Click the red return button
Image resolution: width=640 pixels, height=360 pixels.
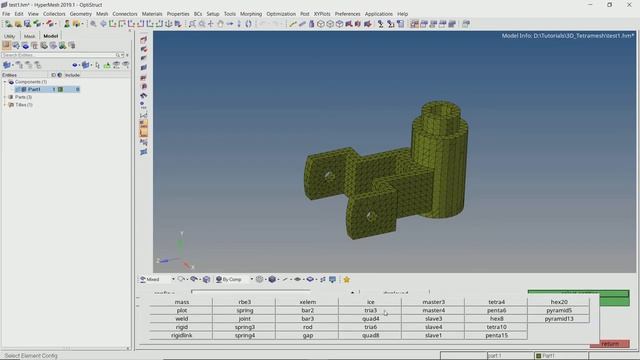pos(610,344)
